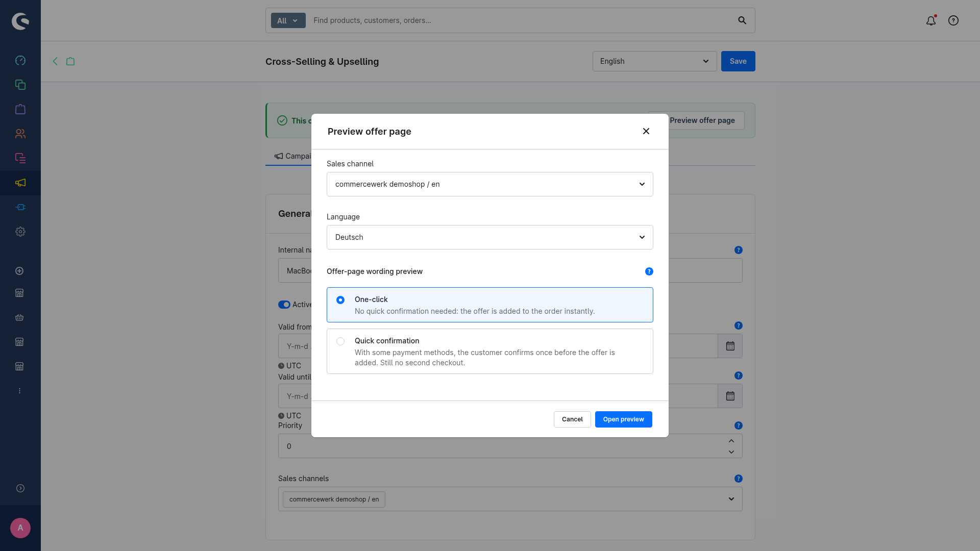Click the green bag icon next to back arrow

[x=70, y=61]
